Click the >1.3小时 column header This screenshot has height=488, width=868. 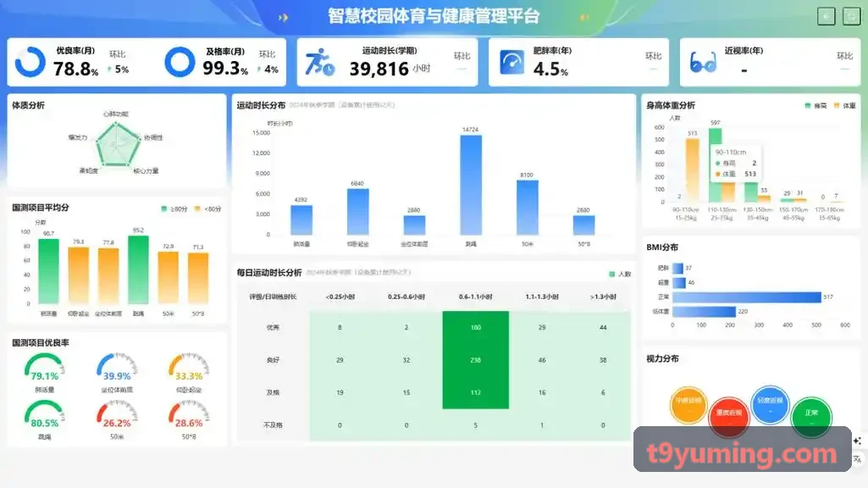[x=603, y=297]
